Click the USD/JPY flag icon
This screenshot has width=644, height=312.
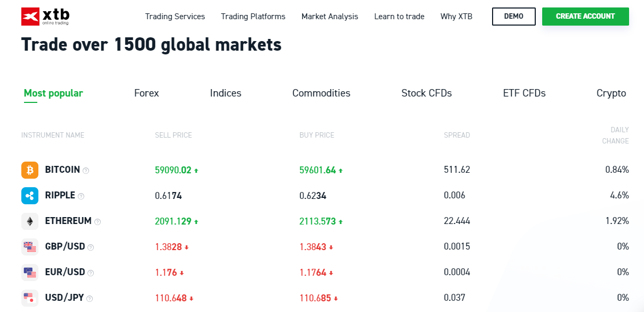30,298
